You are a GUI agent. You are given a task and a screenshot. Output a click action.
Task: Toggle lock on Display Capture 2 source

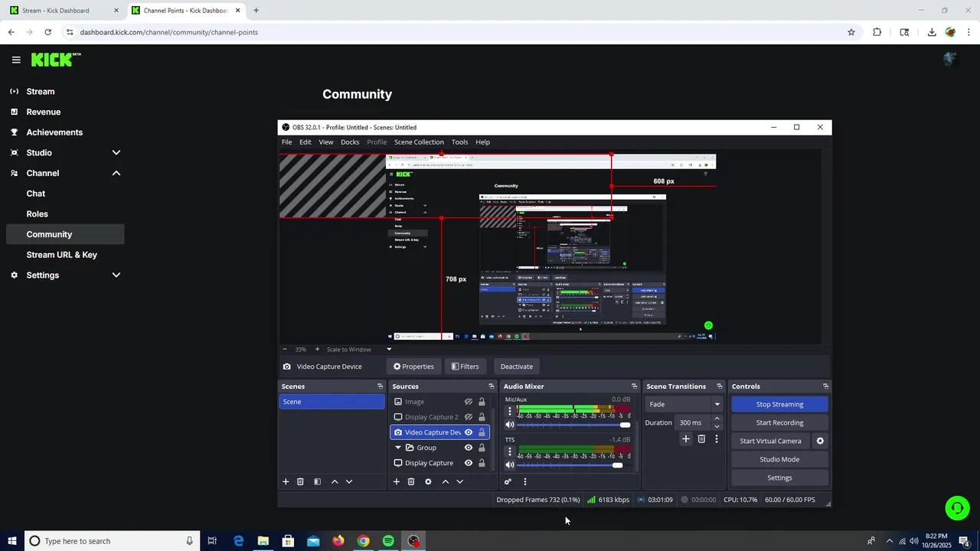(x=482, y=417)
